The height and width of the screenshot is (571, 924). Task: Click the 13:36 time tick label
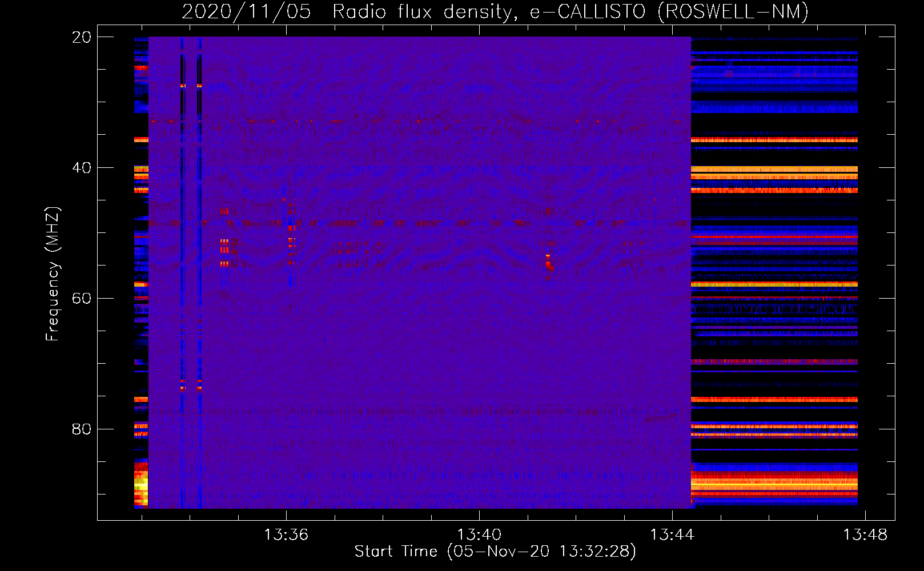point(286,534)
